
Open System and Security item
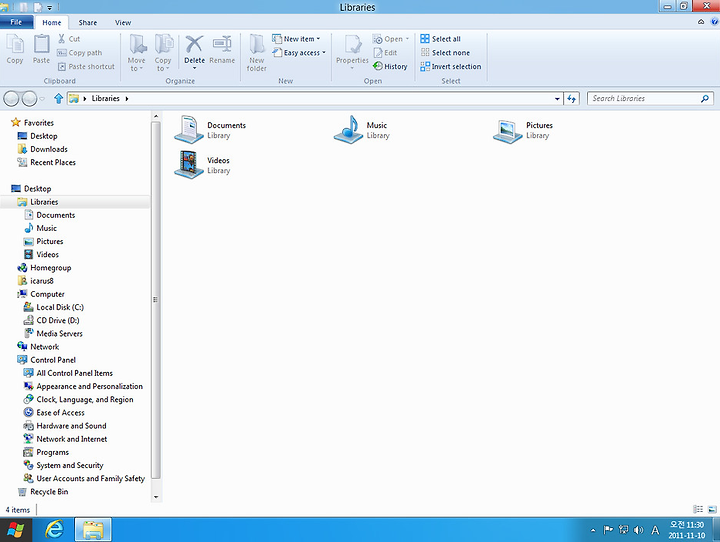(70, 465)
